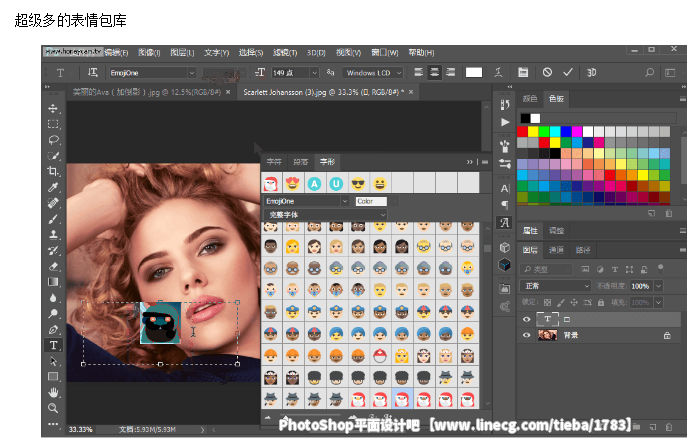
Task: Select the Hand tool
Action: pos(53,392)
